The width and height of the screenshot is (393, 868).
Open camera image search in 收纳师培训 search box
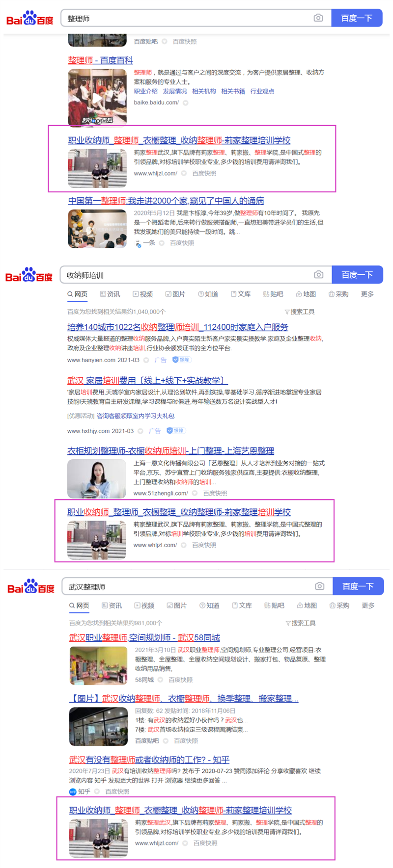tap(319, 275)
